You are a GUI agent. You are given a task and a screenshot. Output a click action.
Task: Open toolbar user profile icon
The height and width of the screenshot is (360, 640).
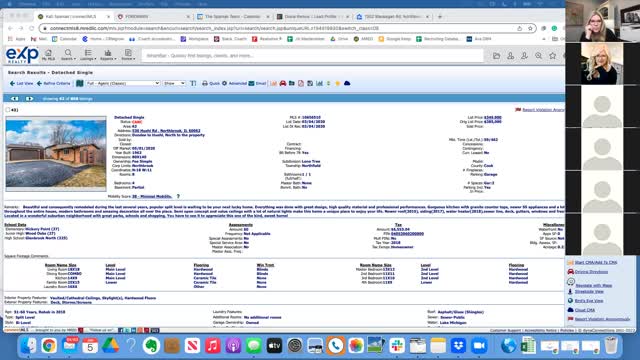click(511, 56)
